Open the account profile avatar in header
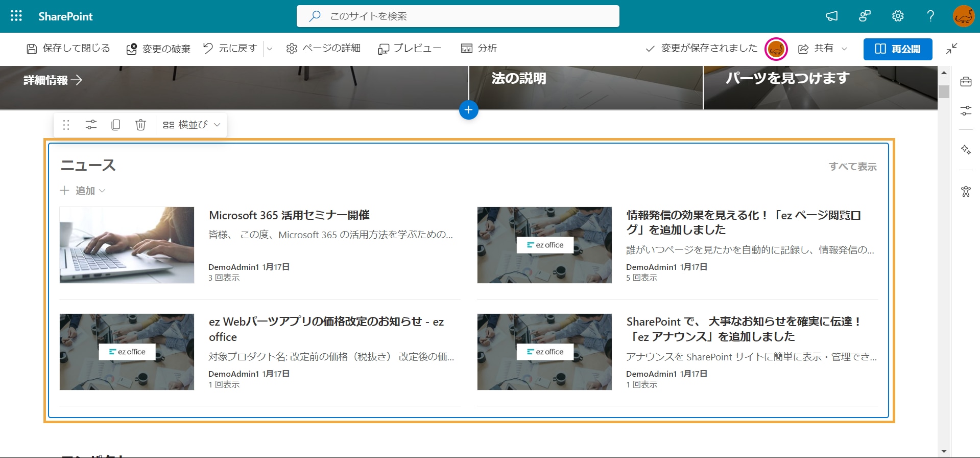The height and width of the screenshot is (458, 980). 963,16
